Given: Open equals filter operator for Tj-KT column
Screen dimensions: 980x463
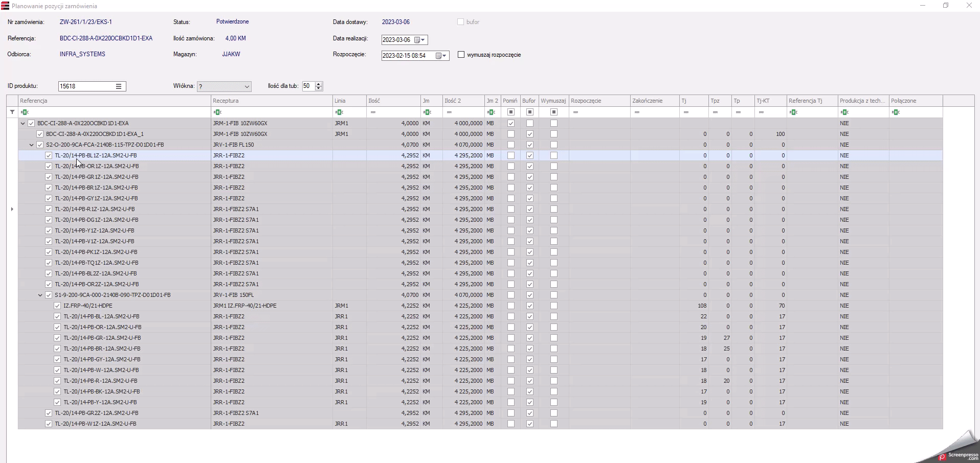Looking at the screenshot, I should pyautogui.click(x=761, y=112).
